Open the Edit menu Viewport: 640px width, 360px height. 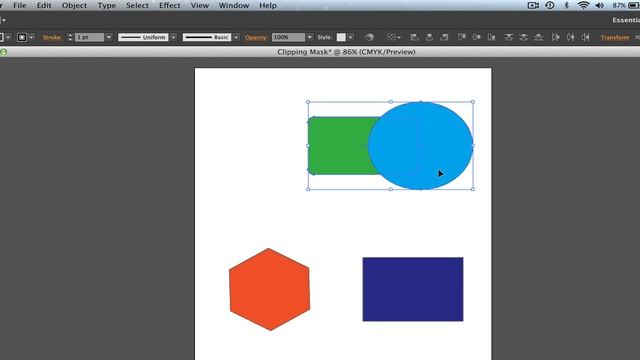(44, 5)
